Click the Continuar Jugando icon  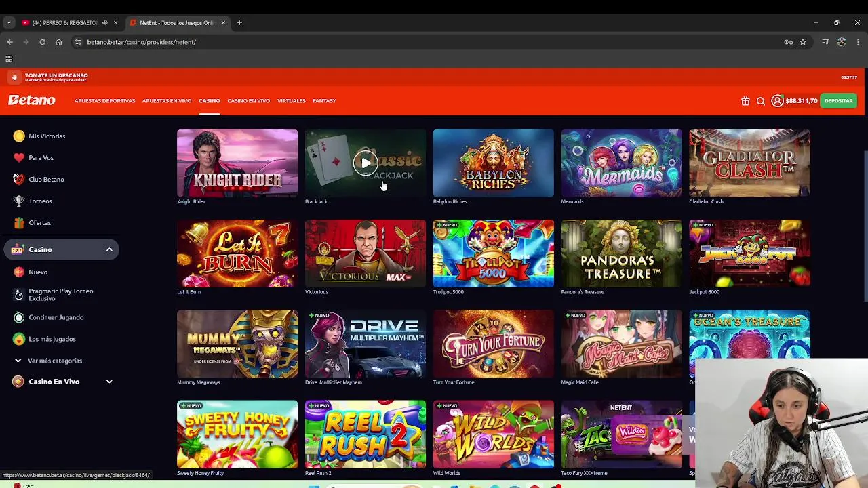19,317
